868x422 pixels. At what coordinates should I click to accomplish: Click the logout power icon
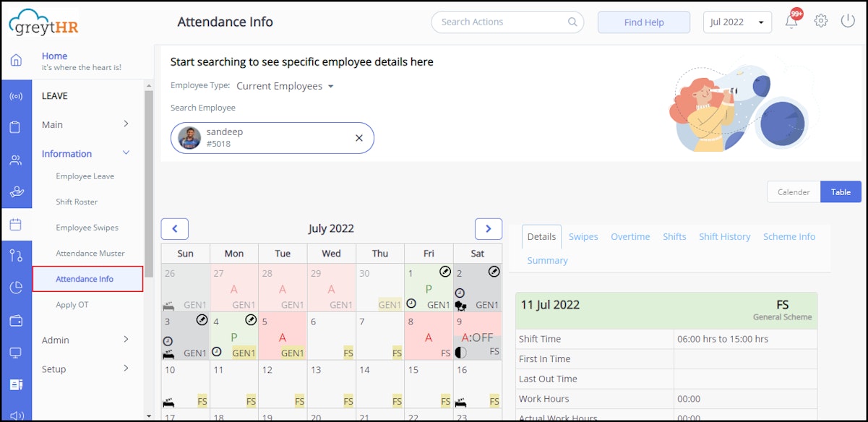pos(847,20)
